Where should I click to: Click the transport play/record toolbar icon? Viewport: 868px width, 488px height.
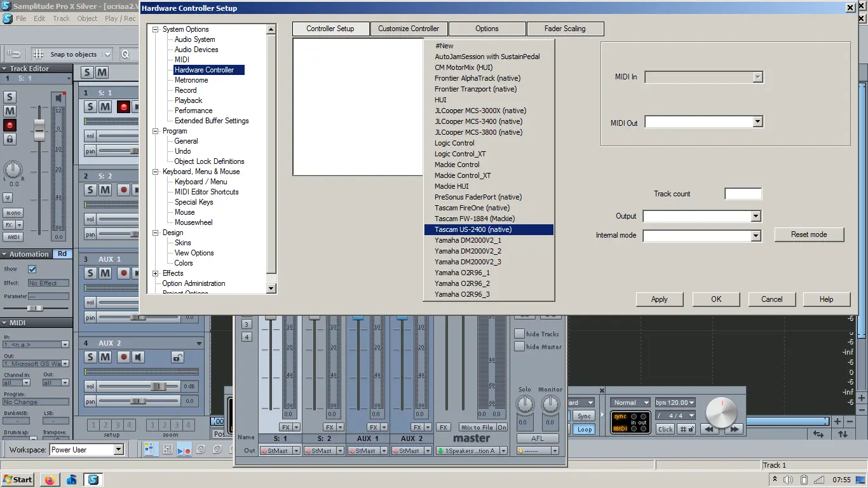coord(184,450)
